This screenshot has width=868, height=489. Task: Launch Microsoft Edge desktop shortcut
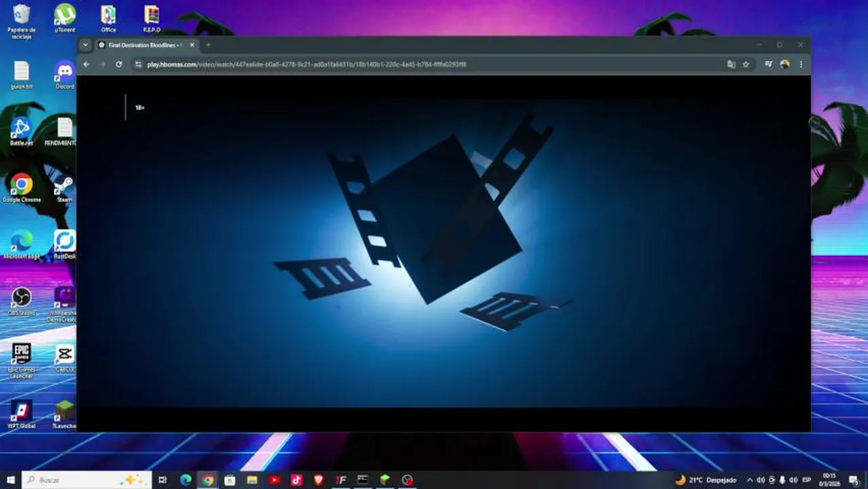[22, 245]
